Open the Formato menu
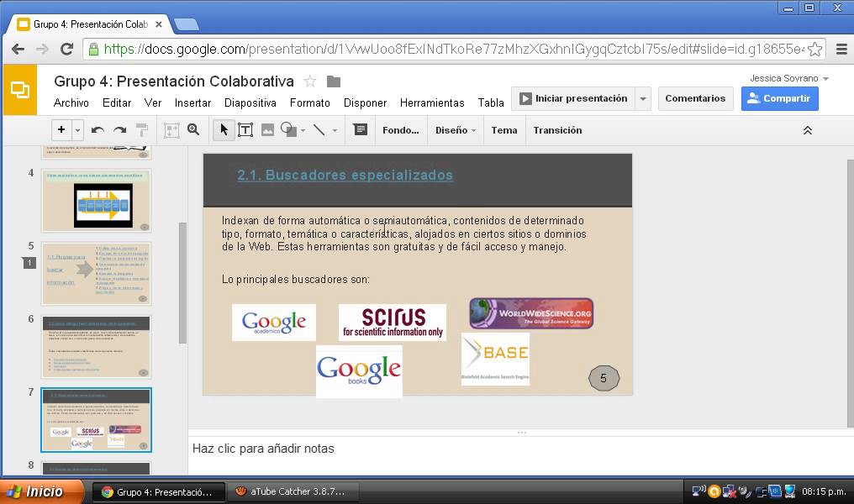854x504 pixels. (310, 102)
